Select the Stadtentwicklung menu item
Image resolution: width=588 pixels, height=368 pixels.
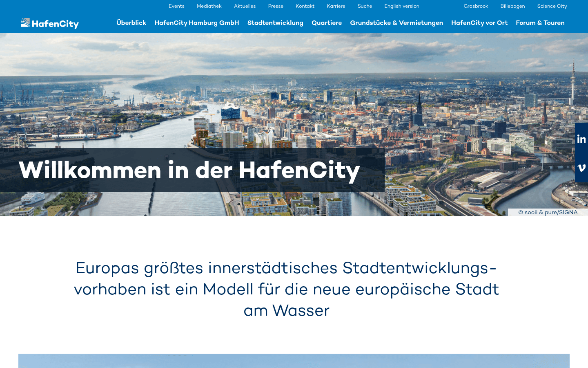[275, 23]
